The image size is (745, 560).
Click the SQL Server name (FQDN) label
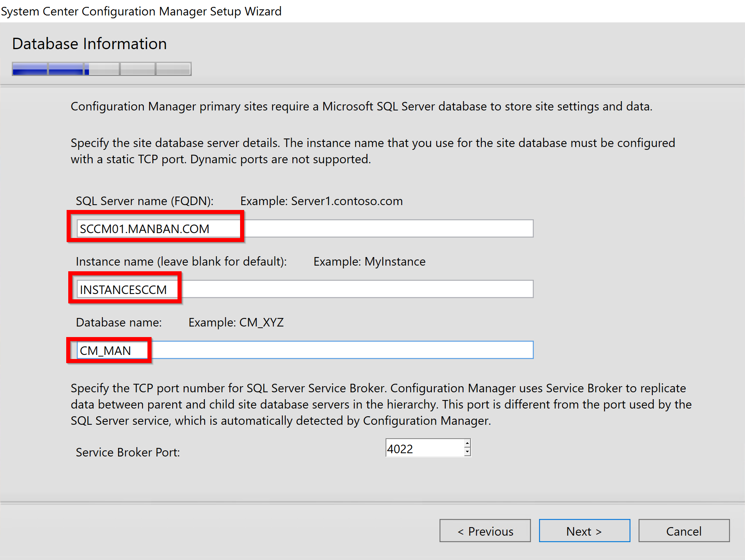[144, 201]
